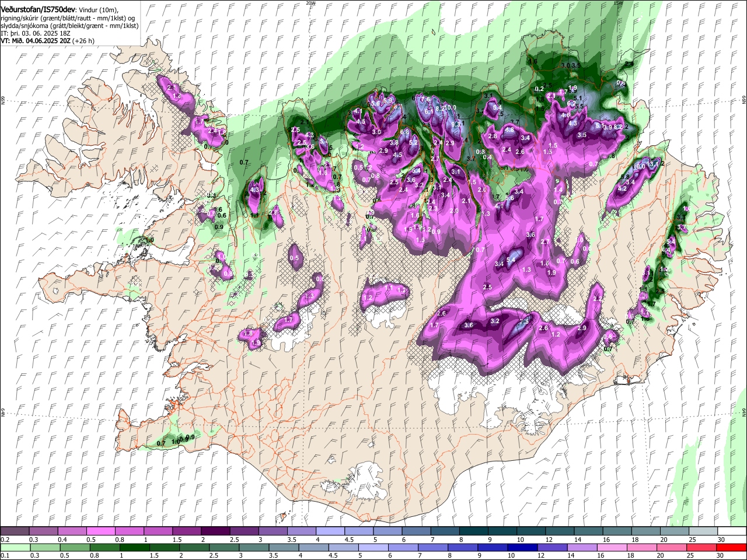Click the '(+26 h)' forecast offset text
The image size is (747, 560).
click(83, 41)
